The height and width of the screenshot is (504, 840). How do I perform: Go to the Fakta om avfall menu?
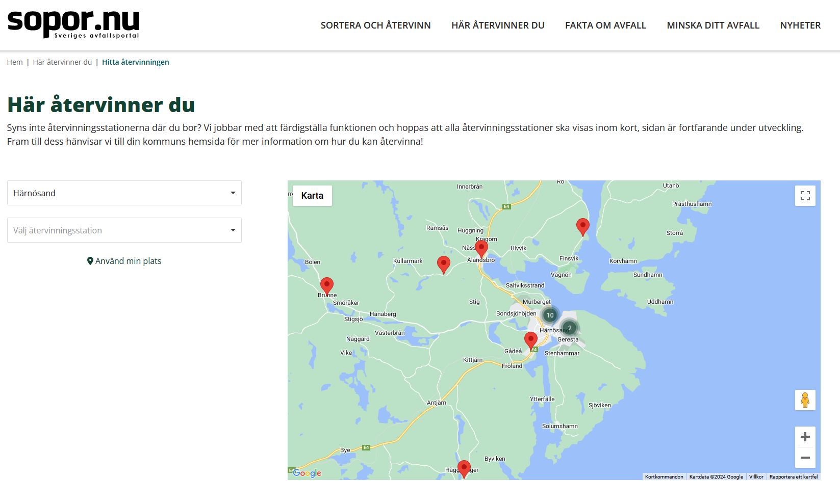(x=605, y=25)
